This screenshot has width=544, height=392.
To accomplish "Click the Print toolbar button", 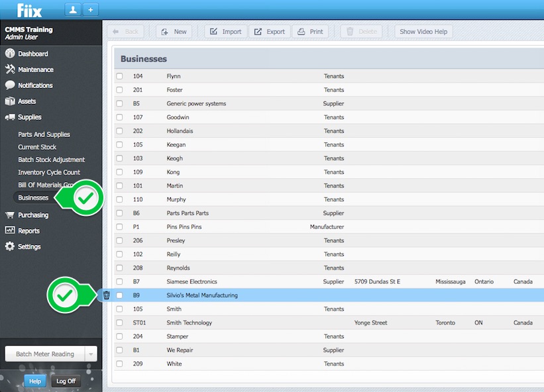I will [310, 32].
